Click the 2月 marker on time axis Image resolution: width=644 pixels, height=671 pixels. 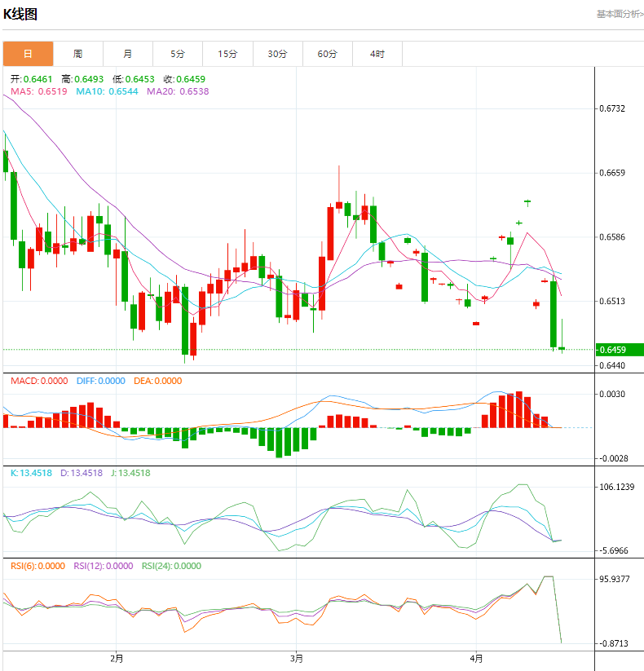117,657
